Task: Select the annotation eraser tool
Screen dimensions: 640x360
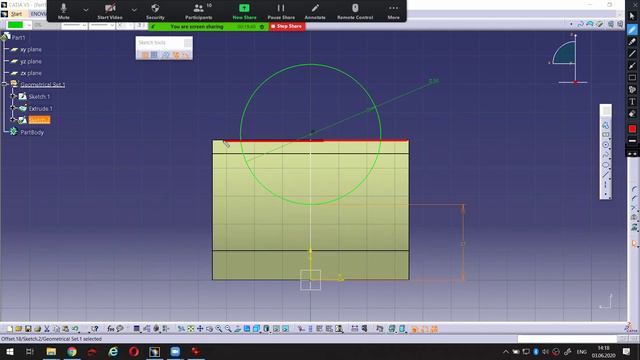Action: coord(632,114)
